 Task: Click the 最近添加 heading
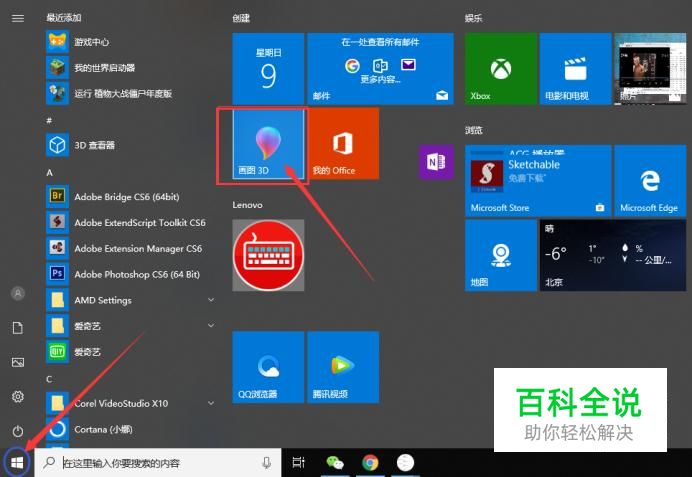coord(64,18)
